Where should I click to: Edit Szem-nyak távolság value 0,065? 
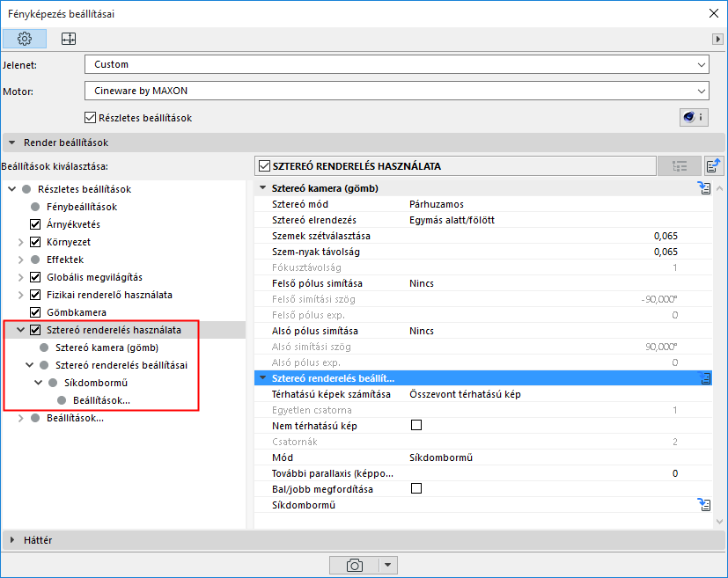(665, 252)
